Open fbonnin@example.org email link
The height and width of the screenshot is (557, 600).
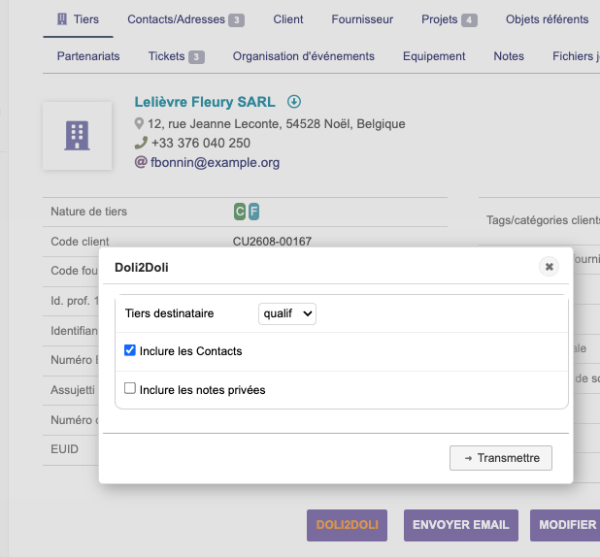(215, 163)
